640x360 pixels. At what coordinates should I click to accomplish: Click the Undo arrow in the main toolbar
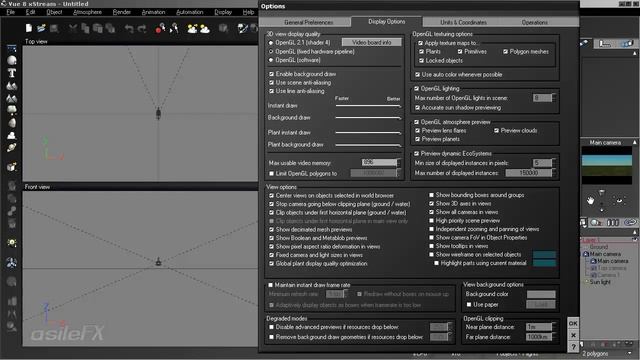pos(129,28)
